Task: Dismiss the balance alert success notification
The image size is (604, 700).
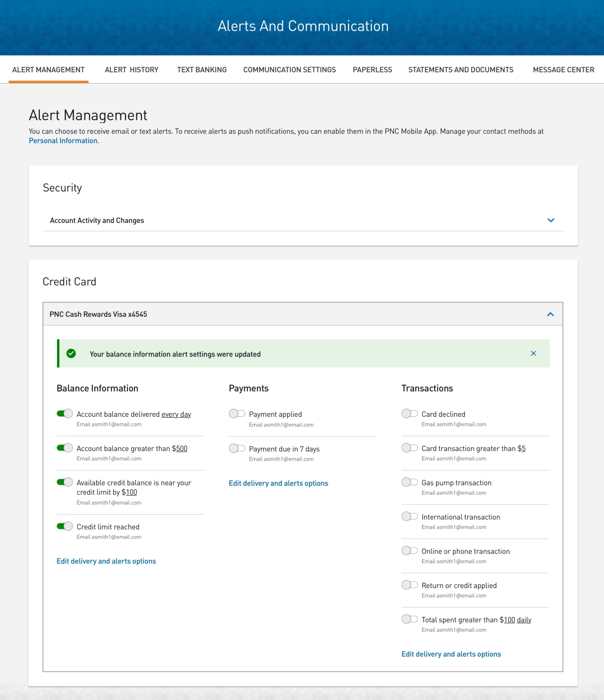Action: (533, 353)
